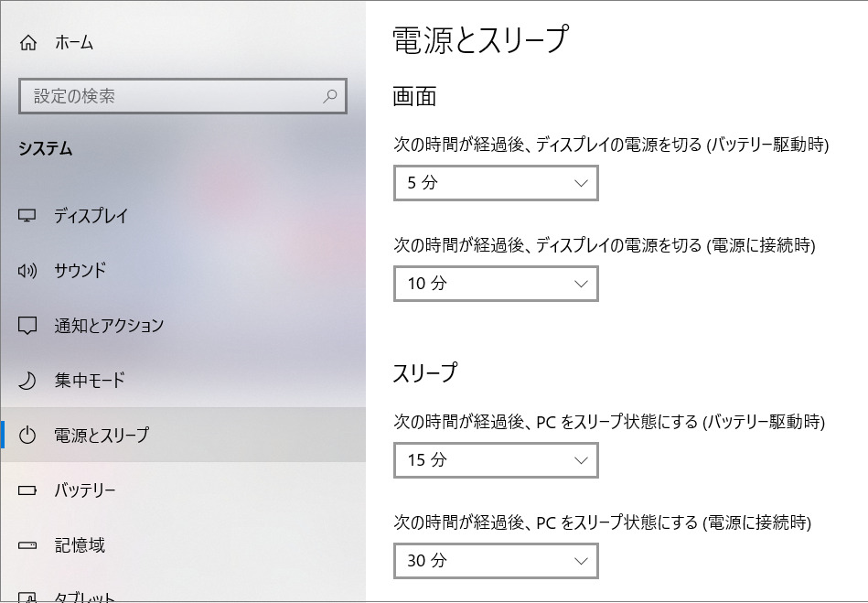
Task: Click the PC sleep 電源に接続時 label
Action: pyautogui.click(x=602, y=522)
